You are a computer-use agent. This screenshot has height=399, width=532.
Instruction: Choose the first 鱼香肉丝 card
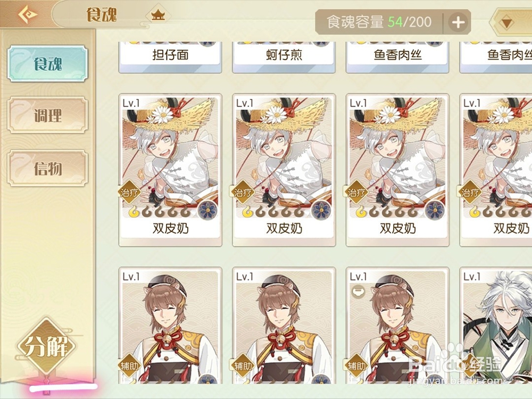click(397, 57)
